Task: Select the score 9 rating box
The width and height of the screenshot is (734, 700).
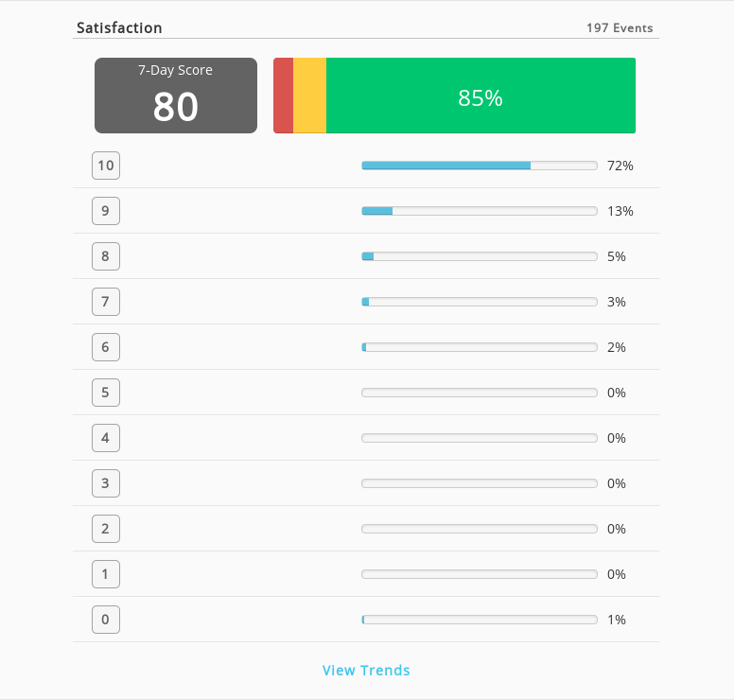Action: click(106, 211)
